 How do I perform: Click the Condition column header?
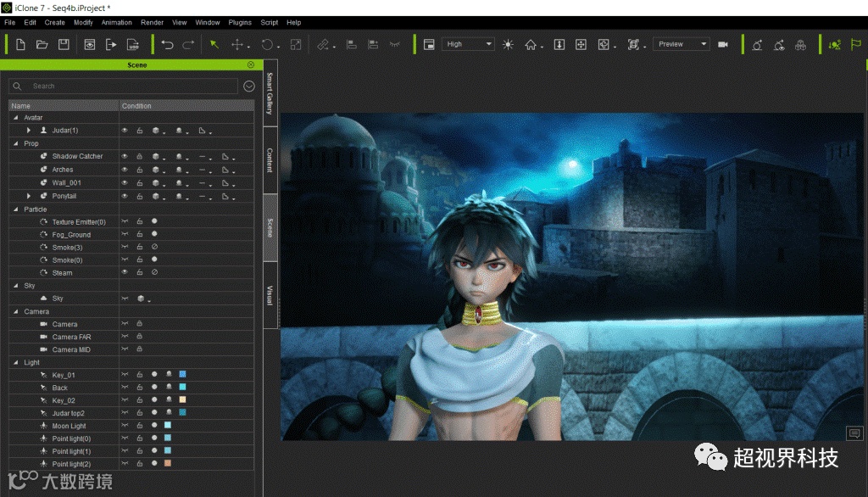click(x=186, y=106)
